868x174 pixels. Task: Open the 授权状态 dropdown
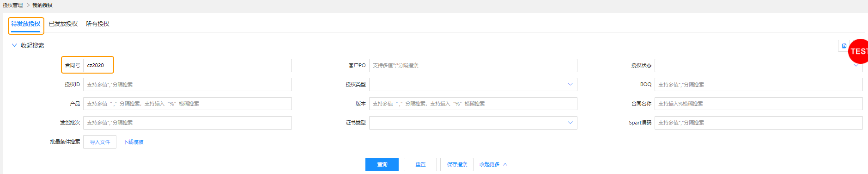click(759, 65)
